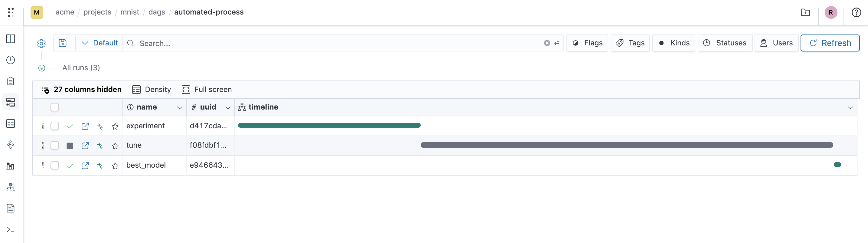Screen dimensions: 868x243
Task: Toggle the select-all header checkbox
Action: coord(54,107)
